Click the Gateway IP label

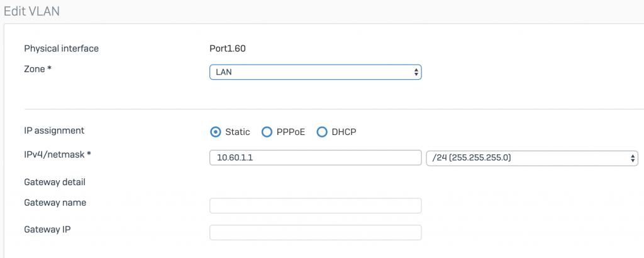[x=47, y=229]
